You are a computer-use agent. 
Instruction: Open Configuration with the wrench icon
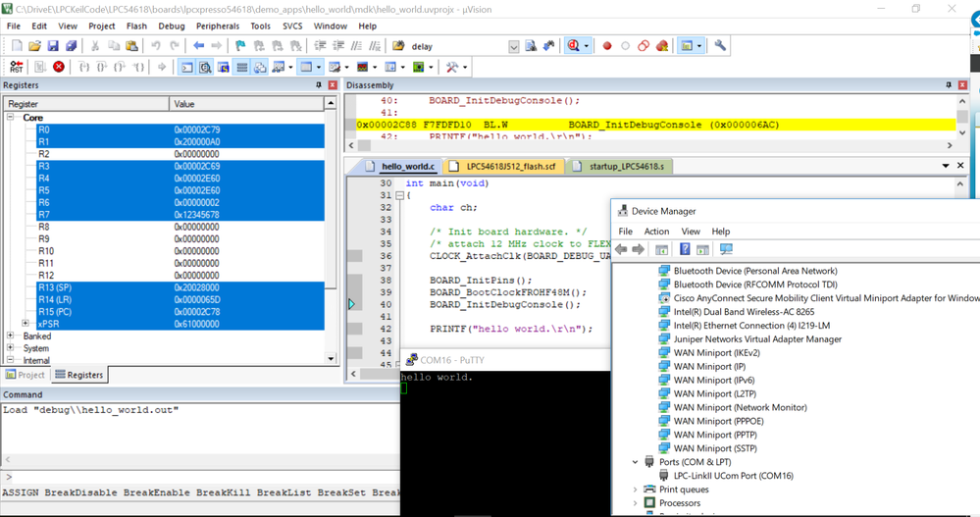click(720, 46)
